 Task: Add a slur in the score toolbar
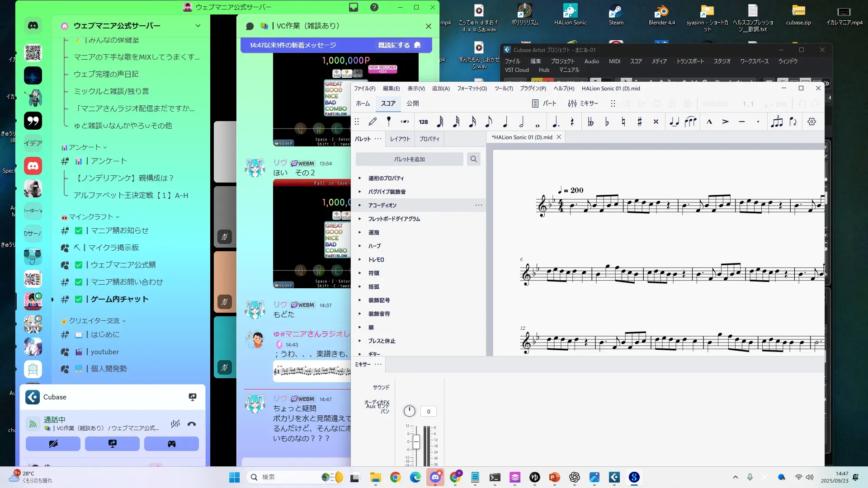click(690, 122)
